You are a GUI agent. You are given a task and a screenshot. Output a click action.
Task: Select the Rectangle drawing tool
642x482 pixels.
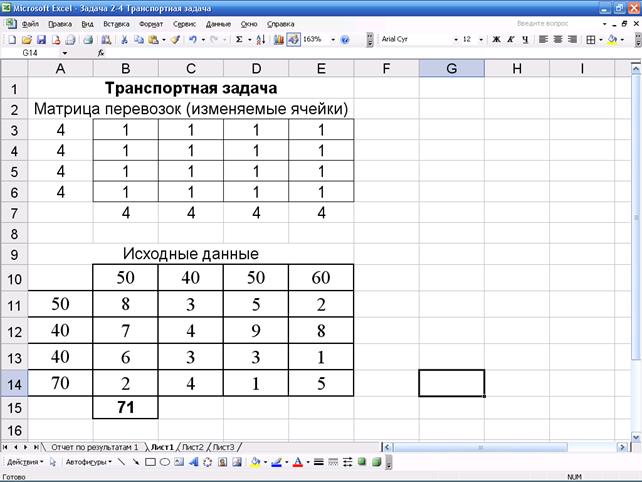click(150, 462)
